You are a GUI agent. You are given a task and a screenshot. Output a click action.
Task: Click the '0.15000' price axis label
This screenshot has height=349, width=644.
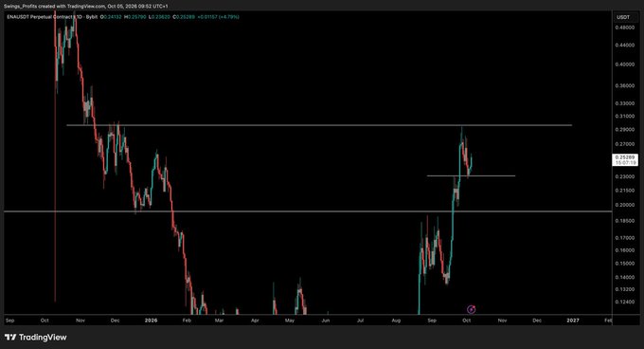(625, 264)
